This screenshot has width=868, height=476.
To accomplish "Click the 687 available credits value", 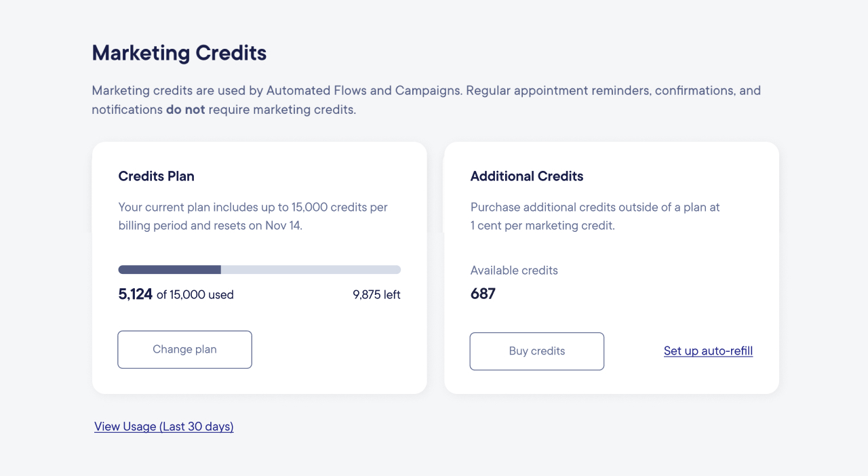I will [x=483, y=294].
